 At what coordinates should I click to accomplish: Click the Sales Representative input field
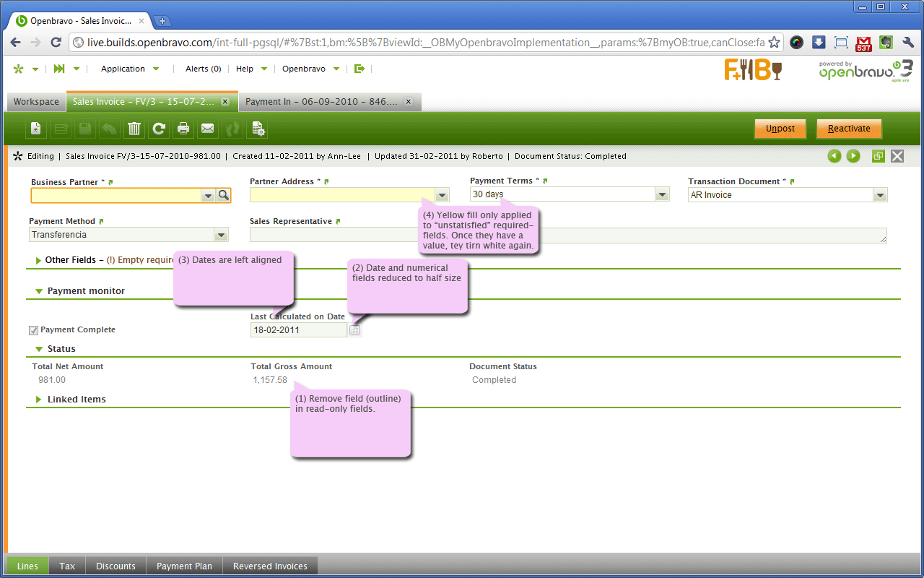[x=332, y=235]
